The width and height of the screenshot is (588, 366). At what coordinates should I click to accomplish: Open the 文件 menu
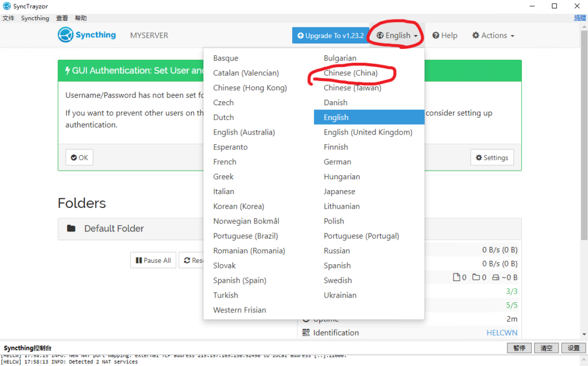click(x=8, y=18)
